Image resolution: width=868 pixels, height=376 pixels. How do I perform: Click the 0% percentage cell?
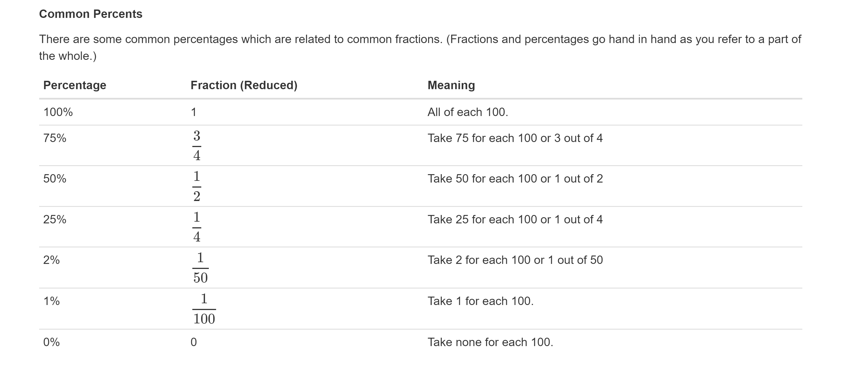point(51,342)
